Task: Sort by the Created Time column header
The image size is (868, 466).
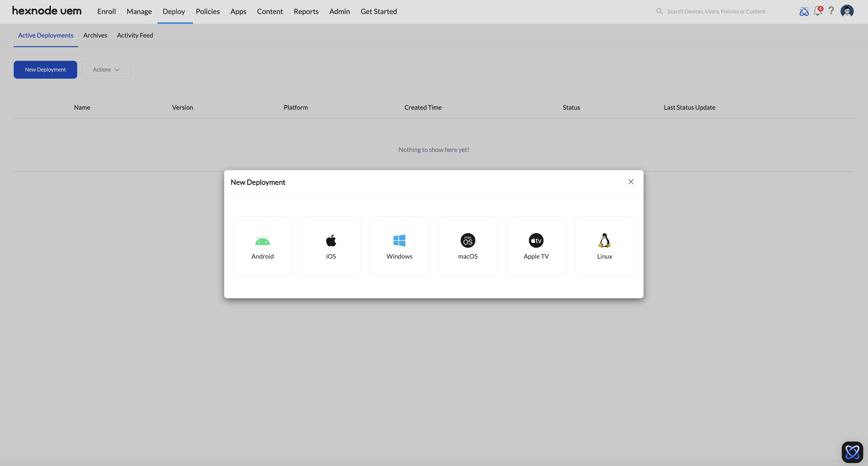Action: [x=423, y=107]
